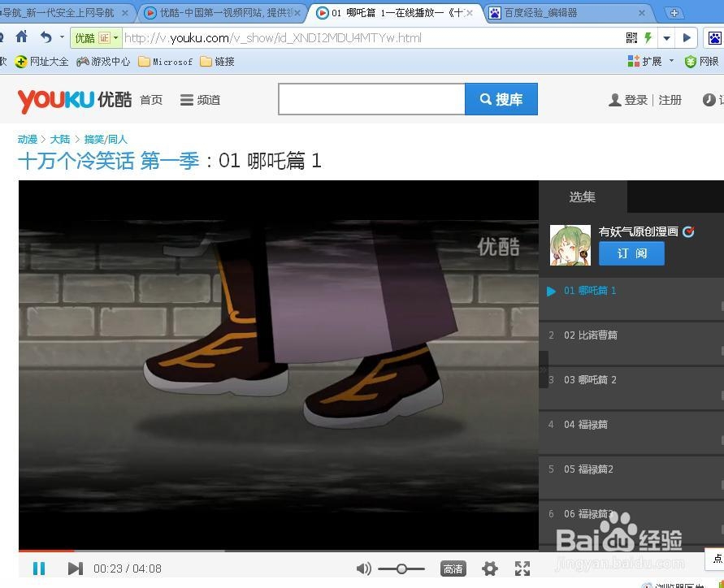Open the 扩展 extensions menu
This screenshot has height=588, width=724.
pos(650,62)
